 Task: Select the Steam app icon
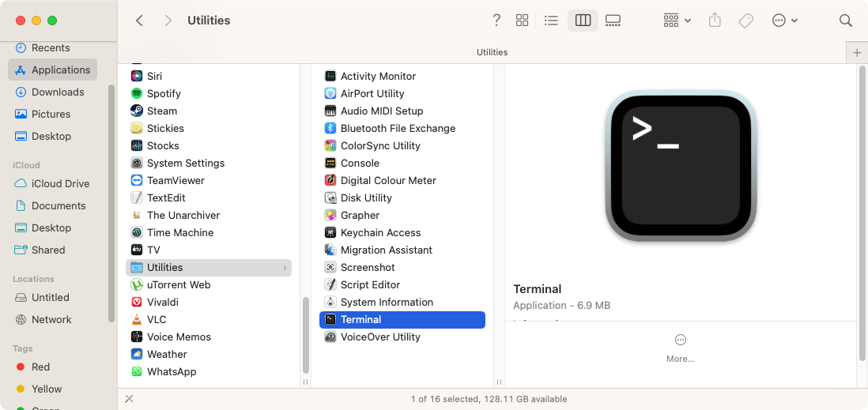tap(137, 111)
